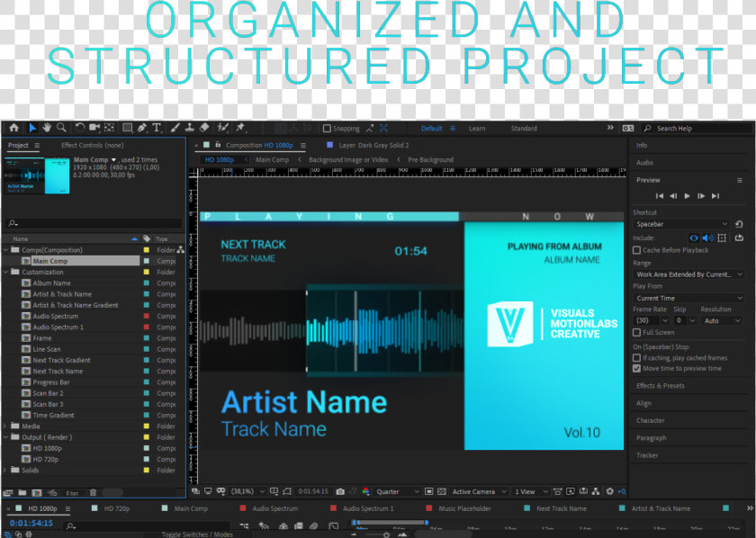Viewport: 756px width, 538px height.
Task: Select the Rectangle shape tool
Action: 127,128
